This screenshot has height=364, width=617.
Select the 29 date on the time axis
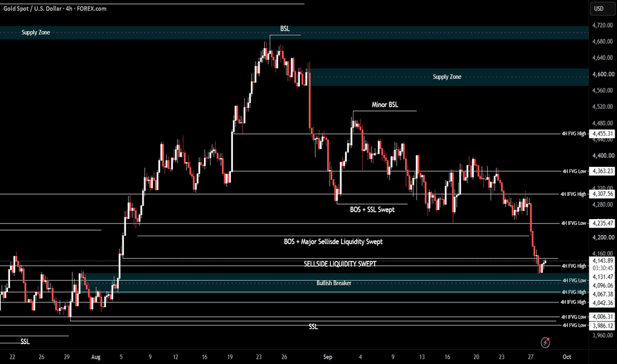[66, 357]
